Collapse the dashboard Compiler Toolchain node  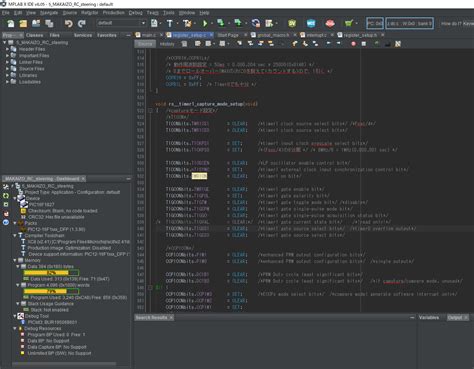tap(15, 235)
